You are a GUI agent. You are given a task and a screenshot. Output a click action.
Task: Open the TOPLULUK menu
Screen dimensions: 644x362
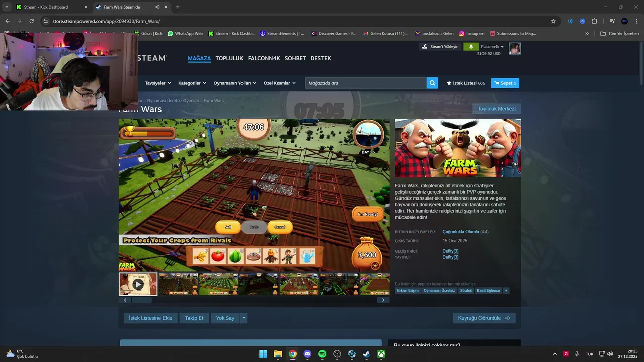click(x=229, y=58)
